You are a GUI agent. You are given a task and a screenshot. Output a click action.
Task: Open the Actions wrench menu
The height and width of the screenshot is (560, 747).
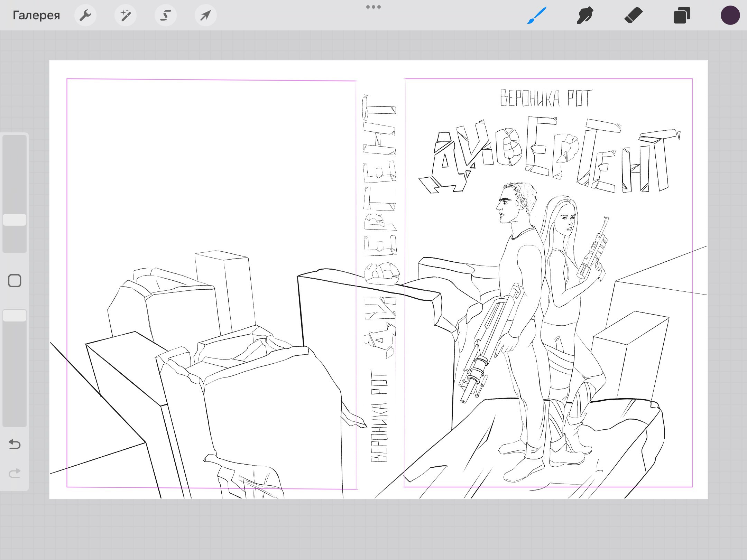tap(85, 15)
